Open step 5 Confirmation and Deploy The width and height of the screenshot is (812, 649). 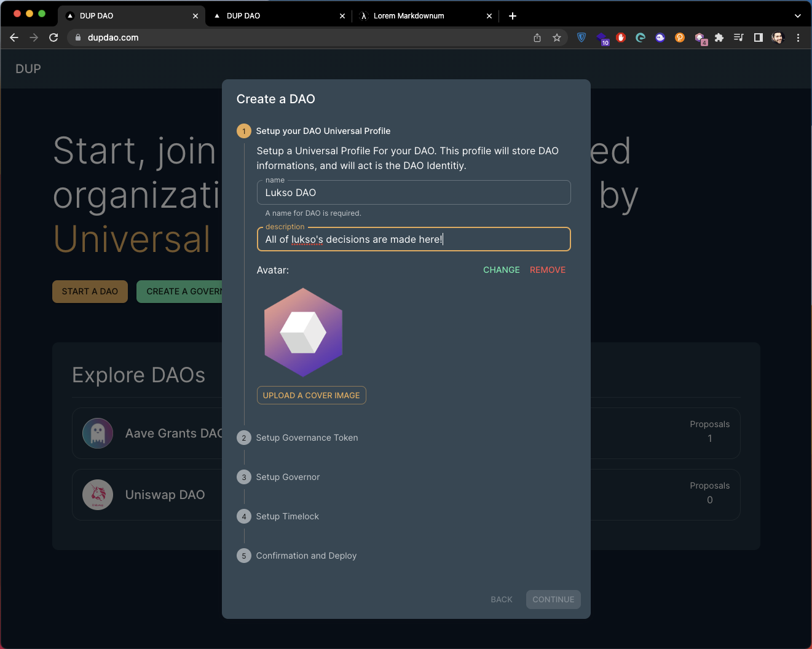[x=297, y=556]
